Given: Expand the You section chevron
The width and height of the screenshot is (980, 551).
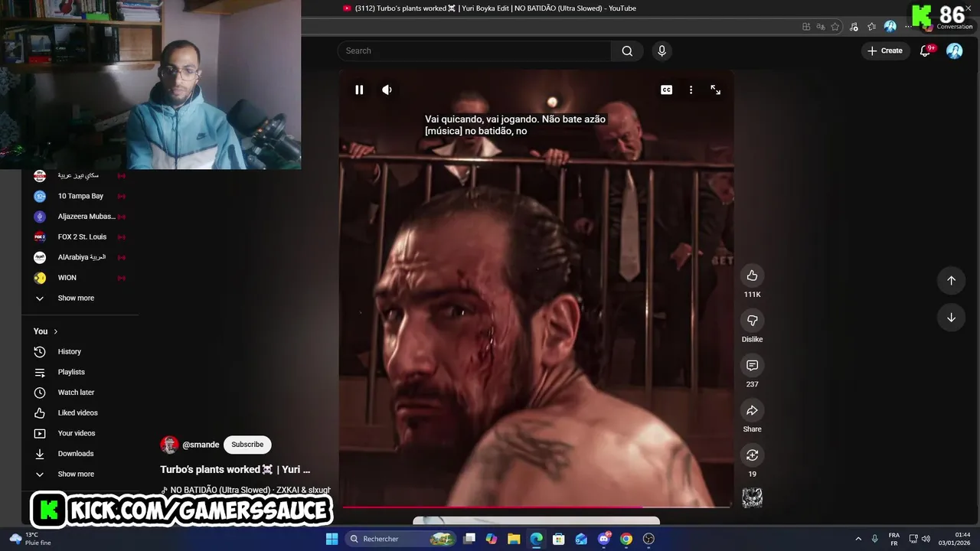Looking at the screenshot, I should 55,331.
